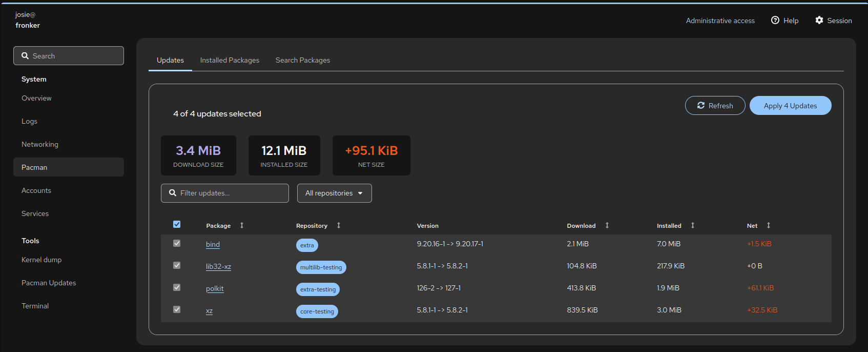Click the Net column sort icon
The image size is (868, 352).
click(769, 225)
